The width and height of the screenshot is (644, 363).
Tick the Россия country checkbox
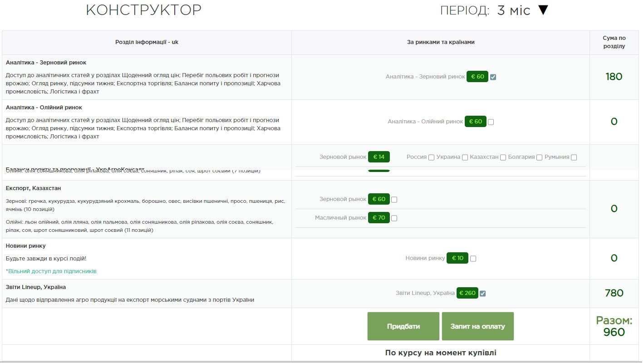coord(431,157)
